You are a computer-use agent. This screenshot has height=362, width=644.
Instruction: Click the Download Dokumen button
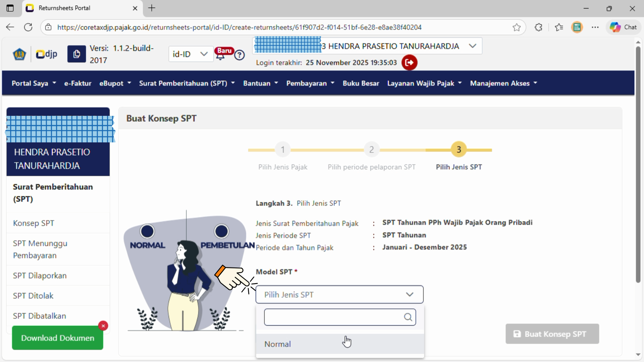58,338
